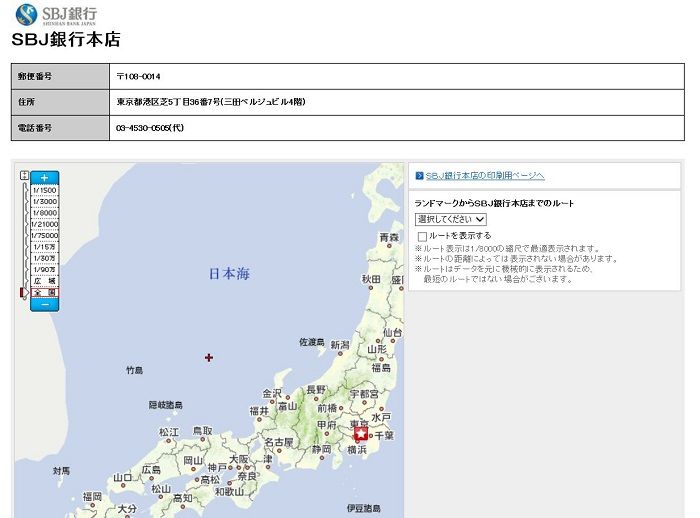Click the 隠岐諸島 label on map
The height and width of the screenshot is (518, 700).
click(x=166, y=405)
